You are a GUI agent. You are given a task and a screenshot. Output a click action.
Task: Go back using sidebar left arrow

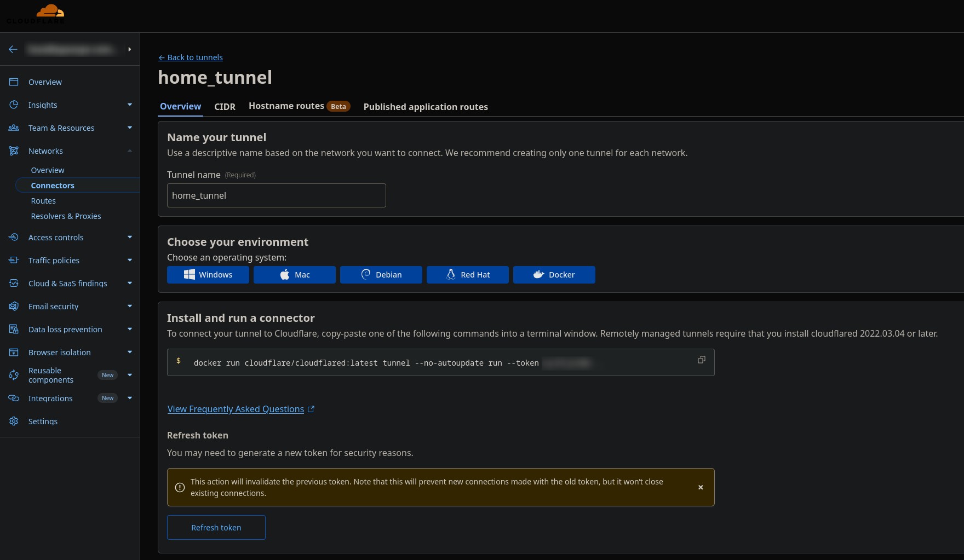(13, 49)
